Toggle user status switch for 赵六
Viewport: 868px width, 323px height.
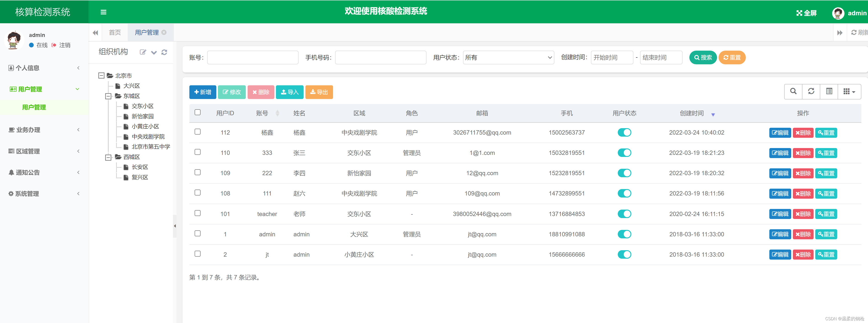point(624,193)
